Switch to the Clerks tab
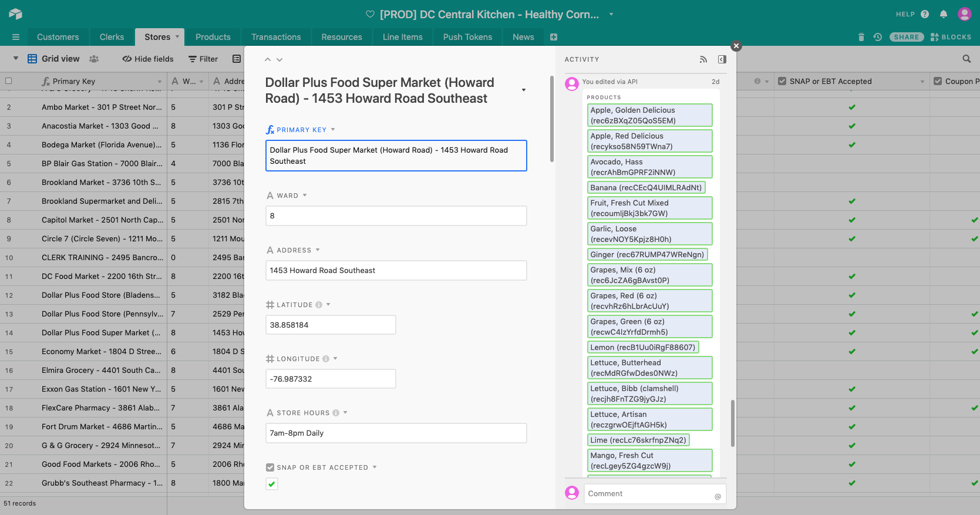 click(112, 37)
